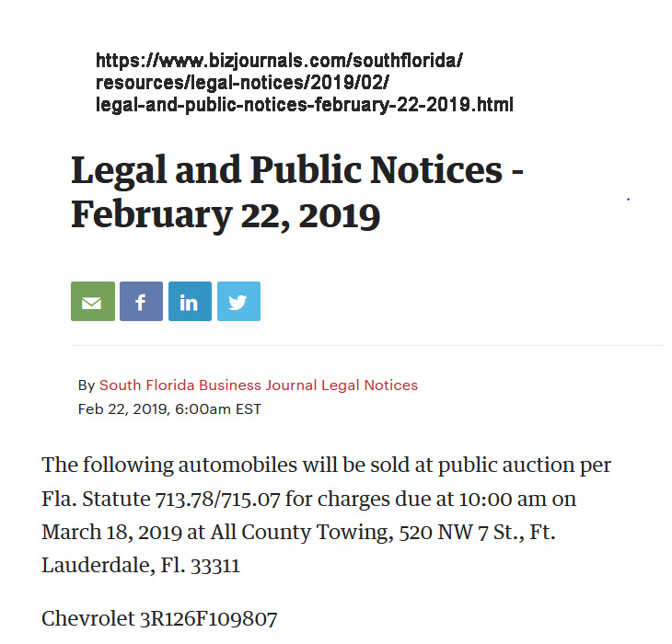Click the bizjournals.com URL first line

point(279,62)
